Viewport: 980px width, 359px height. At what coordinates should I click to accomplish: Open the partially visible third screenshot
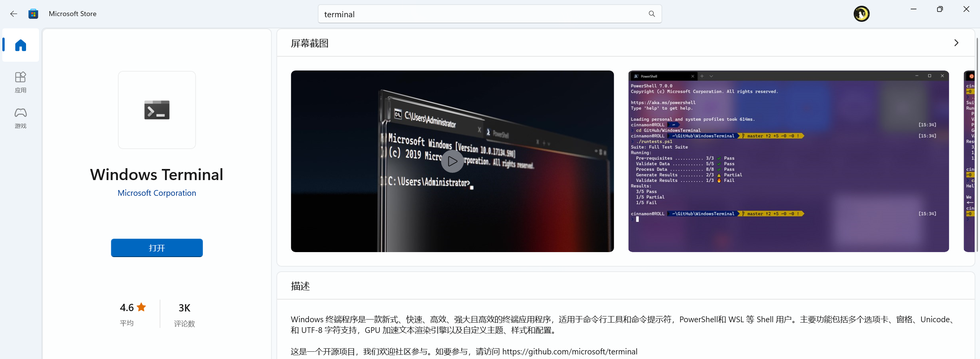[971, 161]
